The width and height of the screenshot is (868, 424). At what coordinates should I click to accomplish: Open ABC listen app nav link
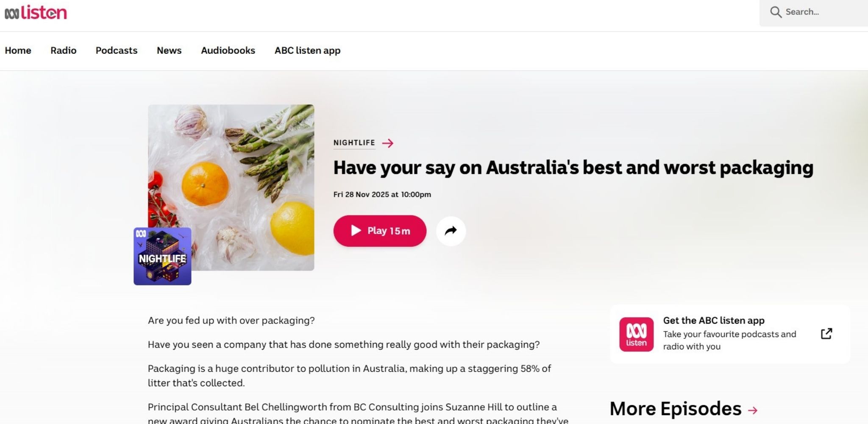(308, 50)
